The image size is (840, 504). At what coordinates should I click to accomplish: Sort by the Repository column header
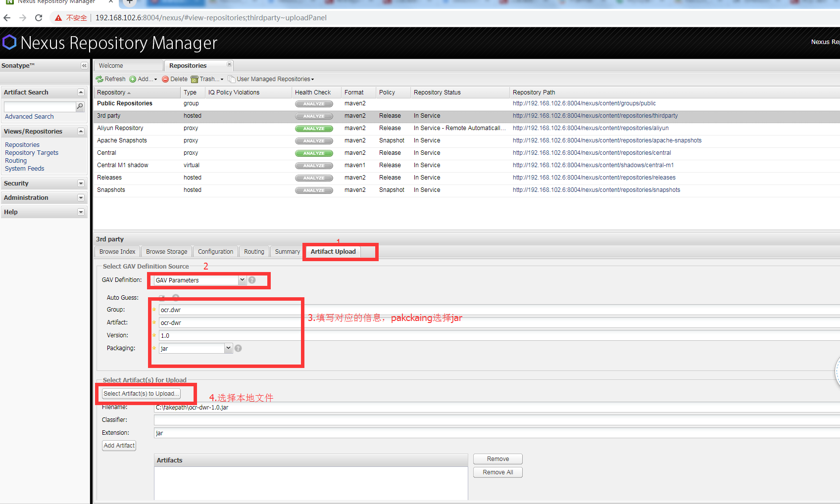[137, 92]
